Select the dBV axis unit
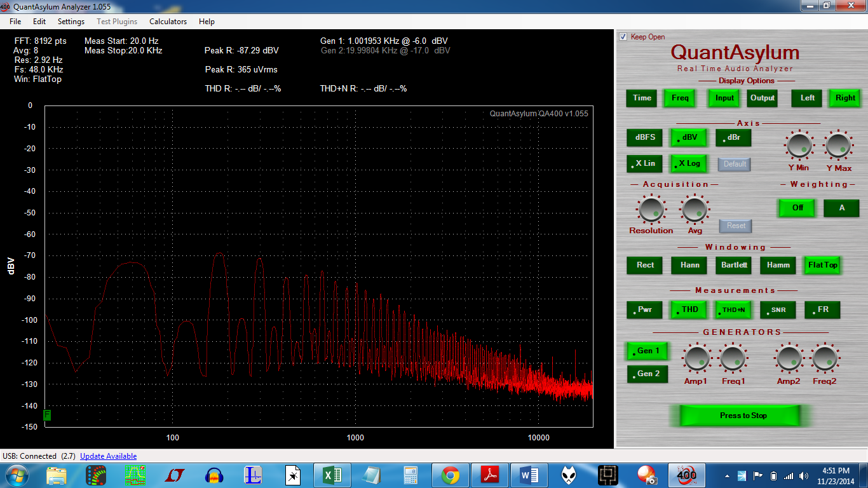 click(689, 137)
